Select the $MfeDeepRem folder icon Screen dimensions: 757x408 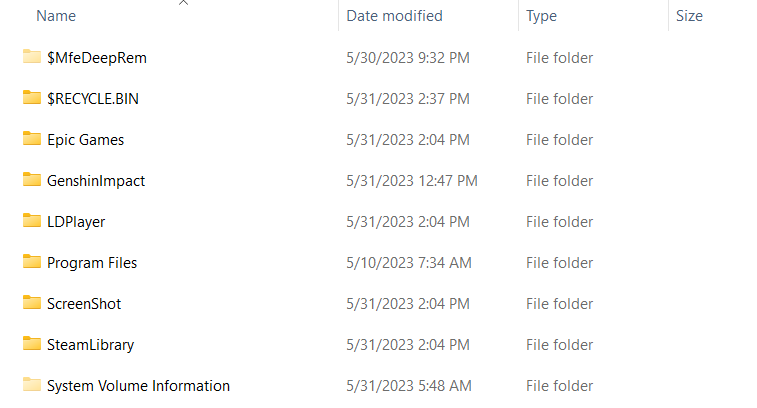tap(32, 56)
